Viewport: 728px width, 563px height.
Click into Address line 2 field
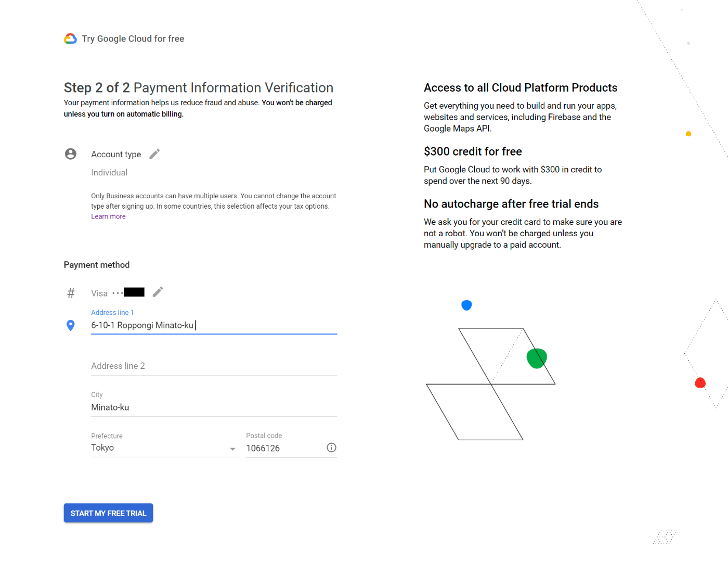[x=214, y=366]
